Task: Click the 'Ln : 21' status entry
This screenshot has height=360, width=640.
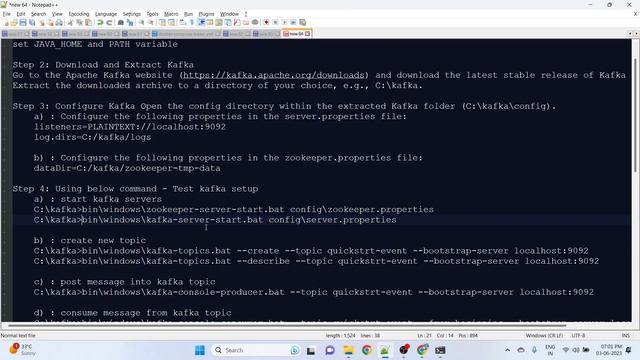Action: [x=424, y=336]
